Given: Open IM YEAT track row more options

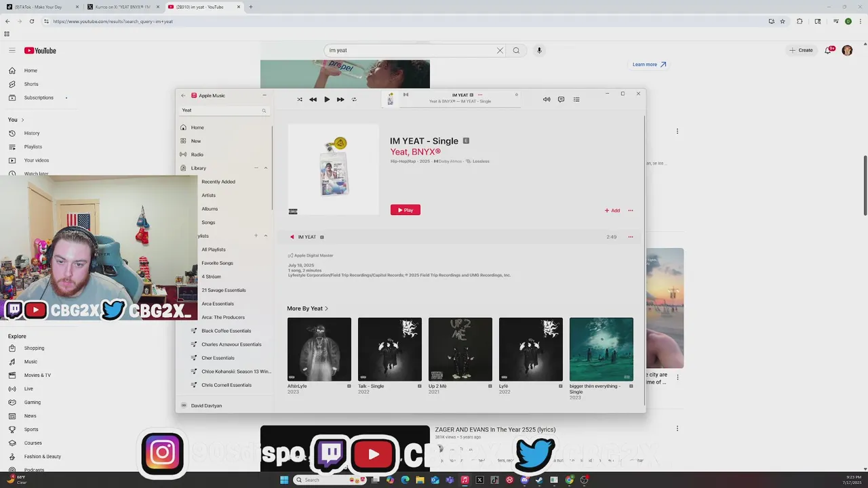Looking at the screenshot, I should tap(631, 237).
